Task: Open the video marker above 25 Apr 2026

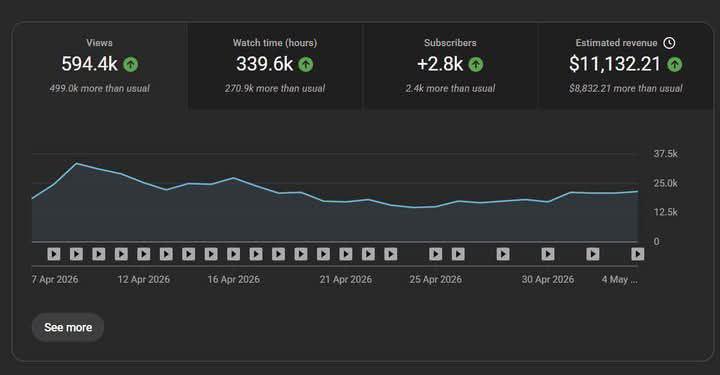Action: [435, 254]
